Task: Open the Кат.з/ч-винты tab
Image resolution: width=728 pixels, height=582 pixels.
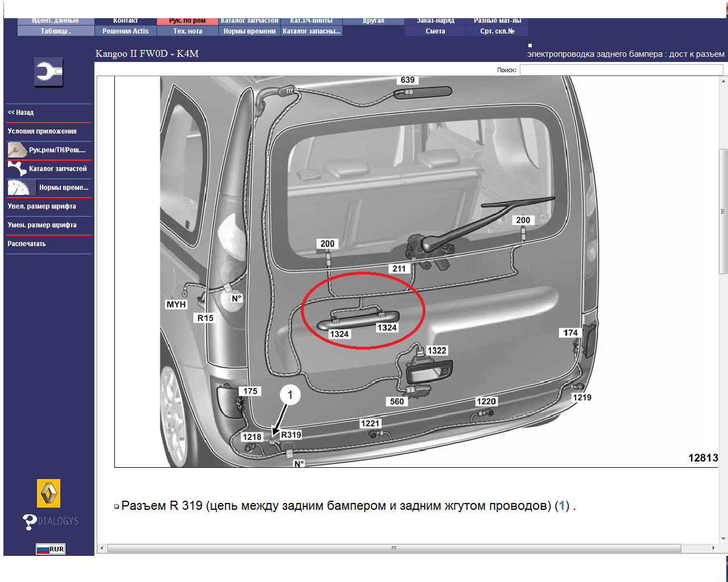Action: click(x=312, y=21)
